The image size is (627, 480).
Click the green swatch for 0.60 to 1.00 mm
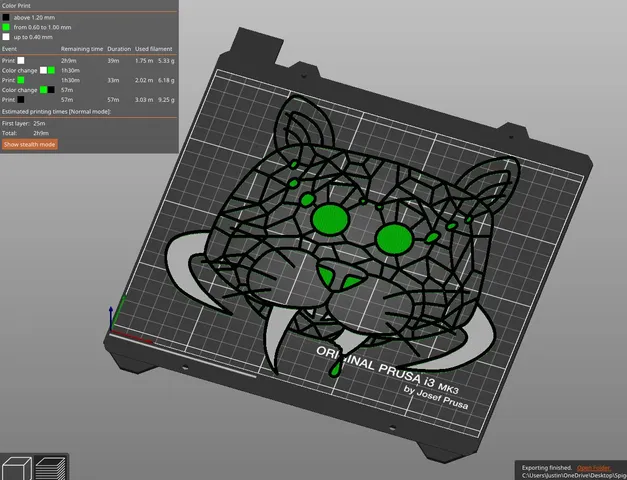[x=6, y=27]
